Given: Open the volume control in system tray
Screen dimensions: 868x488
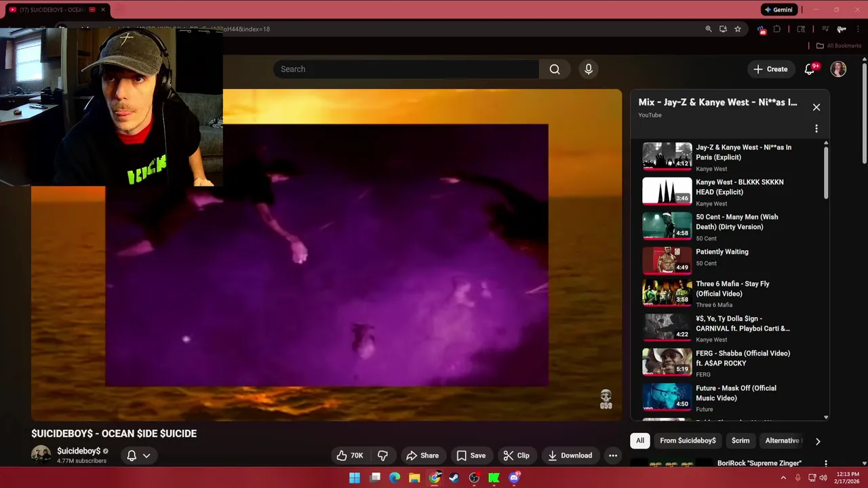Looking at the screenshot, I should (x=823, y=478).
